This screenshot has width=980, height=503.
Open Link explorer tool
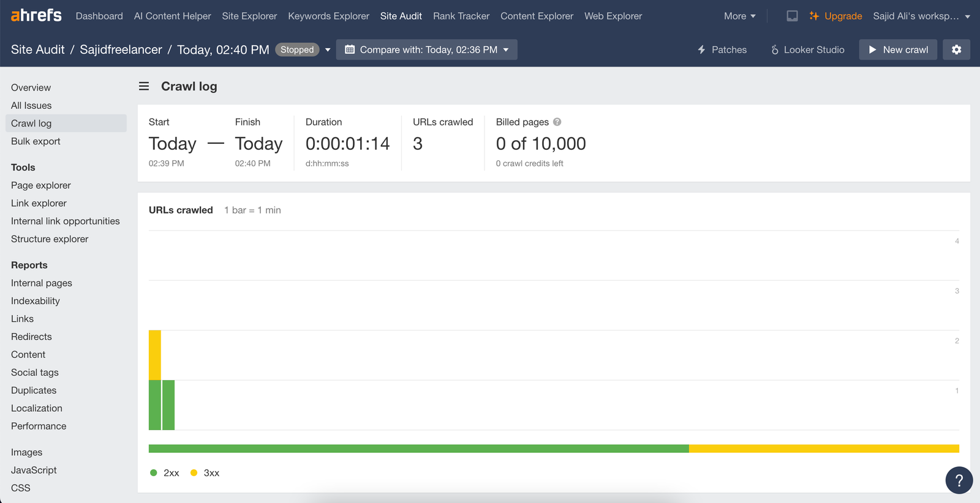point(39,203)
